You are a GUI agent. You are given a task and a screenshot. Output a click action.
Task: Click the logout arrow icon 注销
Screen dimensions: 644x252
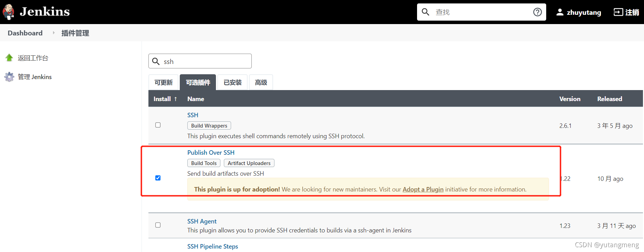coord(618,12)
